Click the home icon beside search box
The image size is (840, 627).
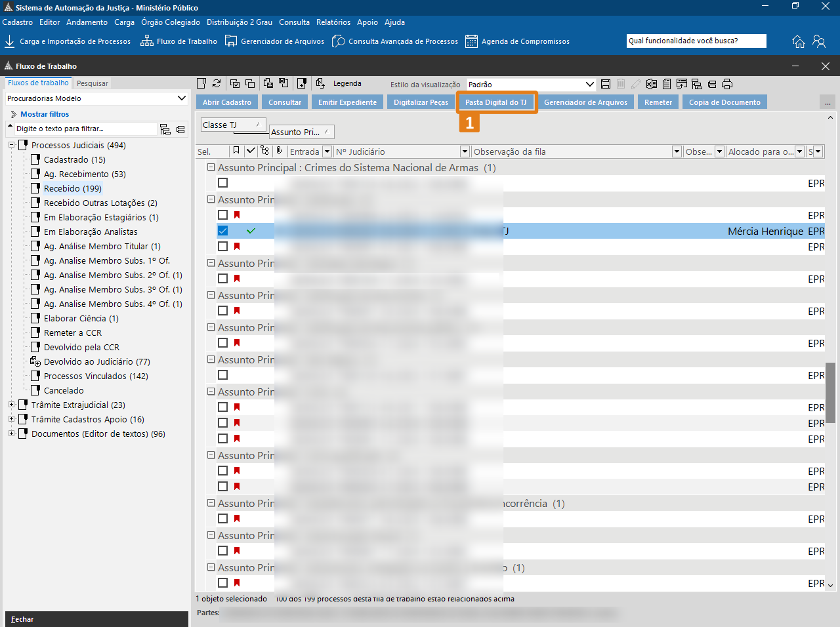[799, 41]
